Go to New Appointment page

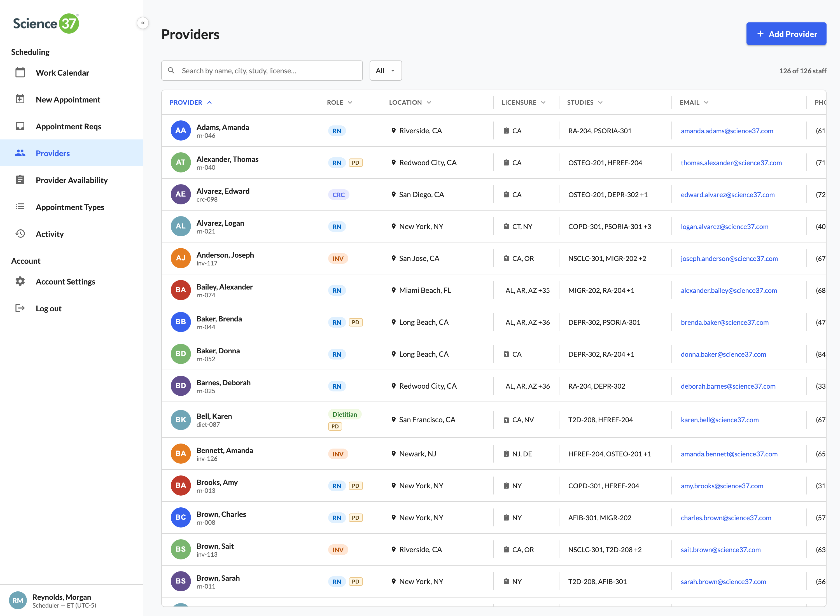pos(72,99)
